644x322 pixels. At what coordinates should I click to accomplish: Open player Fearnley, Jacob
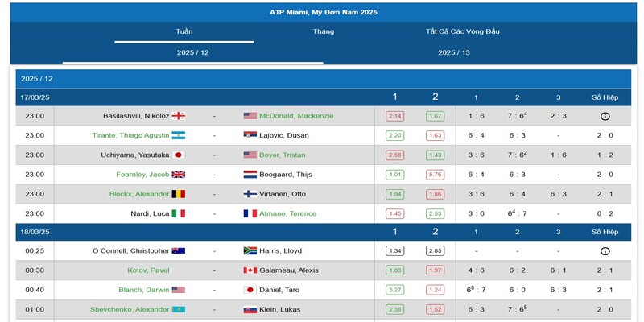pyautogui.click(x=142, y=175)
